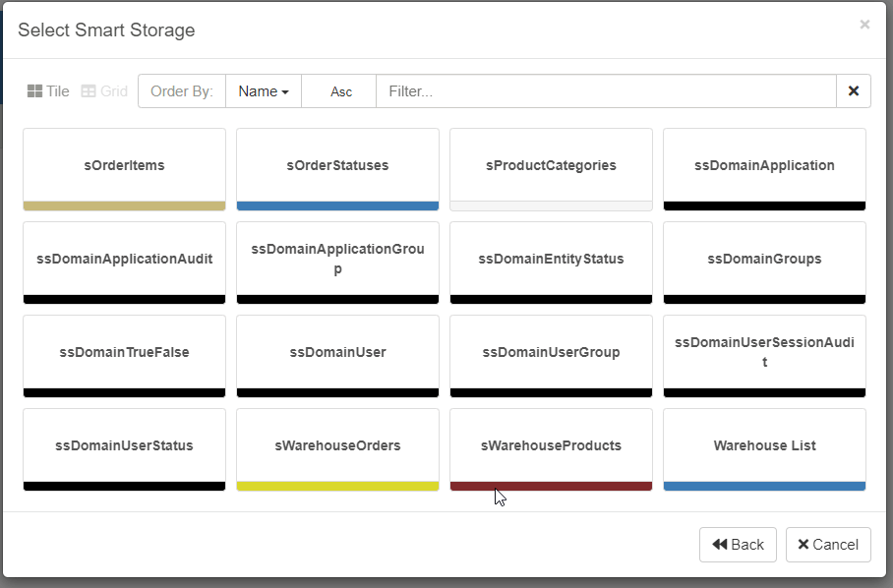Close the Select Smart Storage dialog
Viewport: 893px width, 588px height.
(864, 25)
